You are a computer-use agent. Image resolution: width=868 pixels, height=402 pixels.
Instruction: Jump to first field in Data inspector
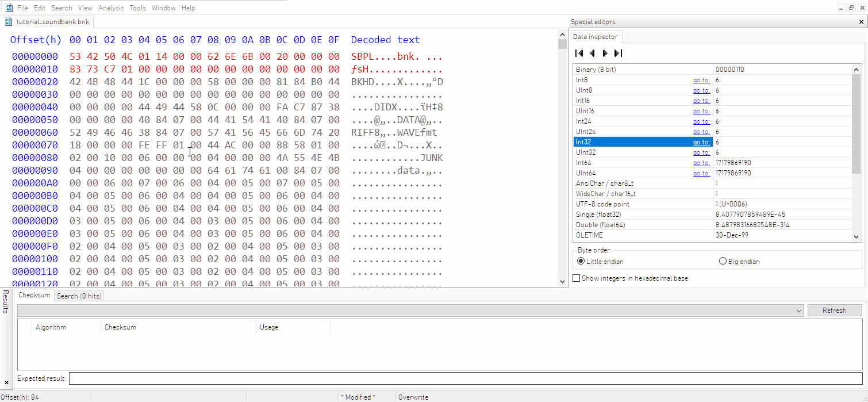pos(579,53)
